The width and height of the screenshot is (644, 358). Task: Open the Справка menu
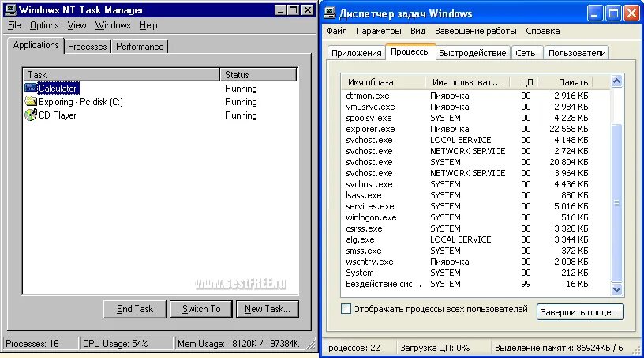tap(542, 32)
